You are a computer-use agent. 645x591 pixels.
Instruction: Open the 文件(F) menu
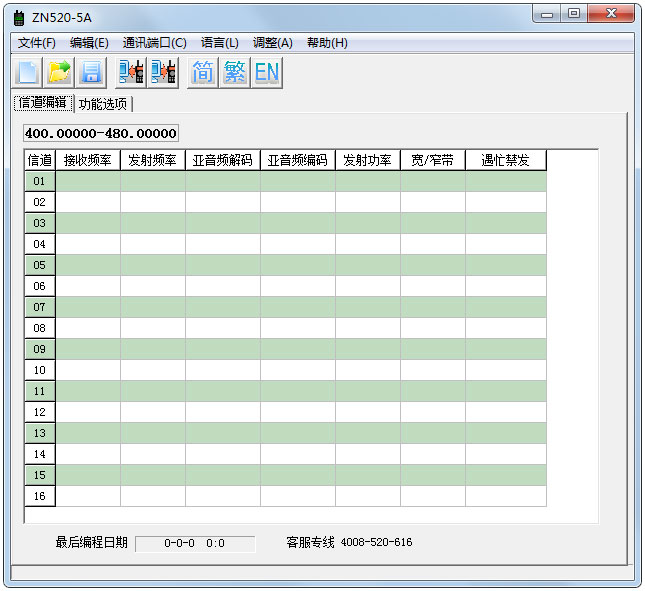(36, 43)
